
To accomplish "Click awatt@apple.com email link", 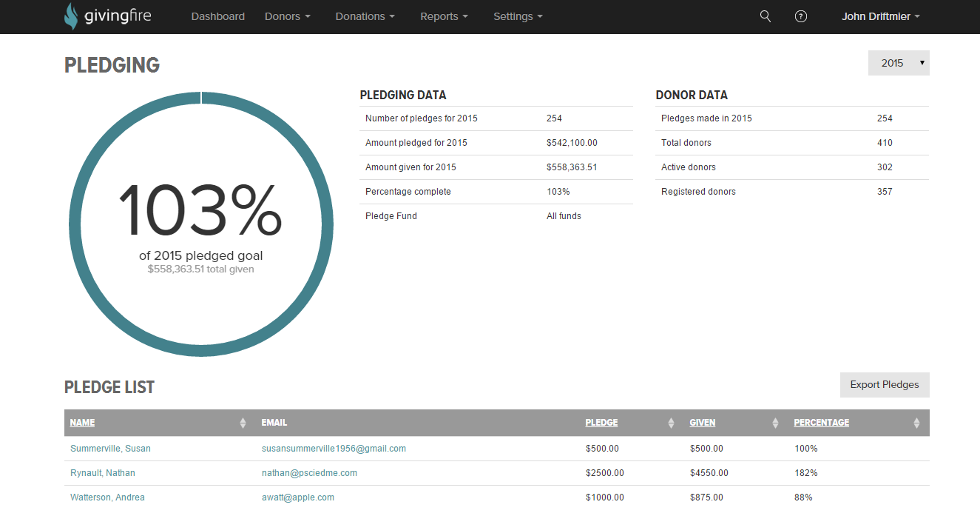I will coord(298,497).
